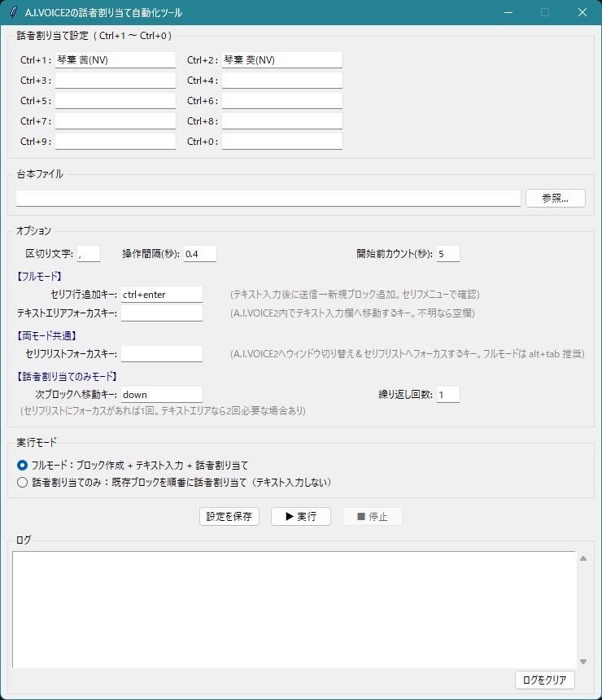Click the ▶ 実行 button
This screenshot has height=700, width=602.
point(301,517)
